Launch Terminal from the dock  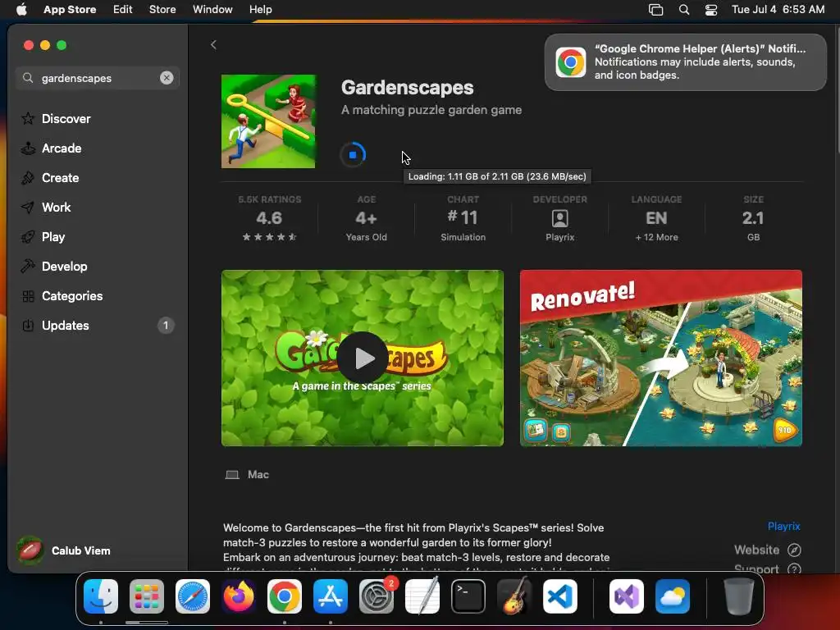[x=468, y=596]
